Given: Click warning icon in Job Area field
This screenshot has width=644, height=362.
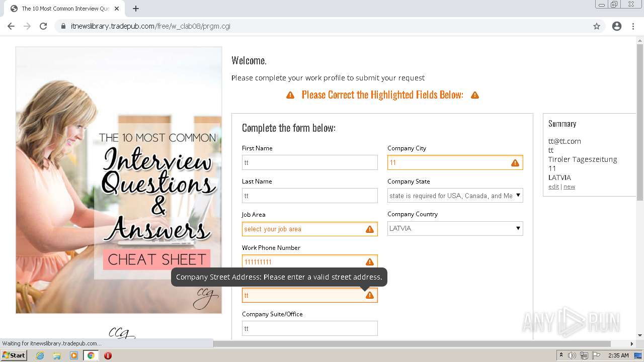Looking at the screenshot, I should (x=370, y=229).
